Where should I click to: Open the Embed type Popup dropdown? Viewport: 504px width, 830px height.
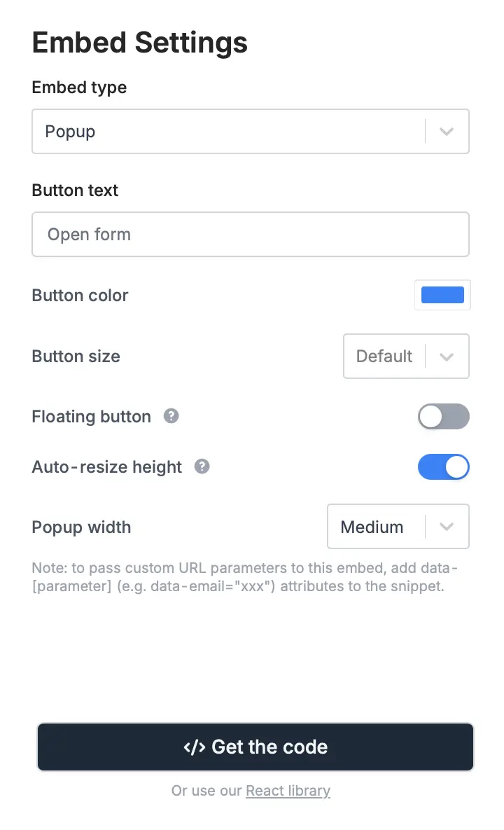(250, 131)
